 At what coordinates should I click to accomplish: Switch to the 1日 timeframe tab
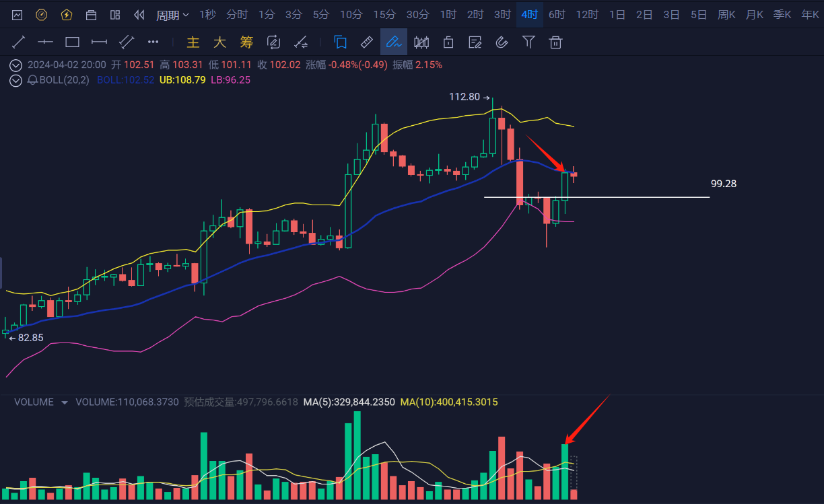(617, 15)
